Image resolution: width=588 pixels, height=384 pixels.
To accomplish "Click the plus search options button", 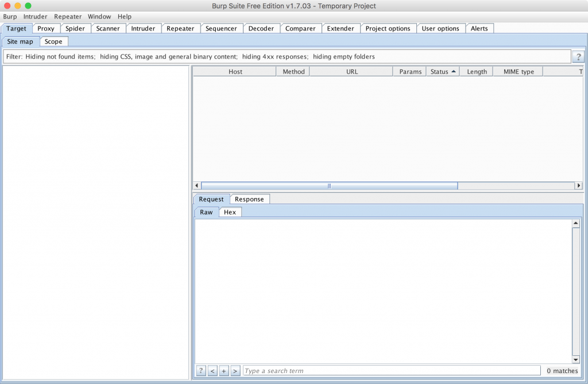I will pyautogui.click(x=224, y=371).
